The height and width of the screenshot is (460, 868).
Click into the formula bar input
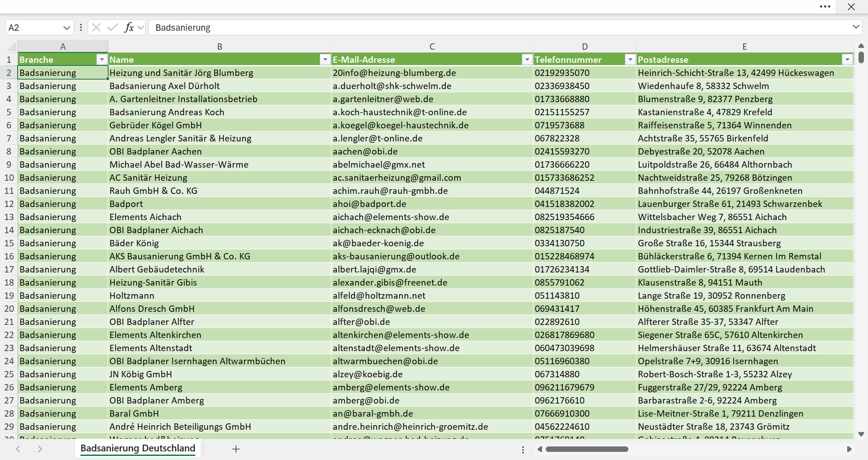pyautogui.click(x=500, y=28)
